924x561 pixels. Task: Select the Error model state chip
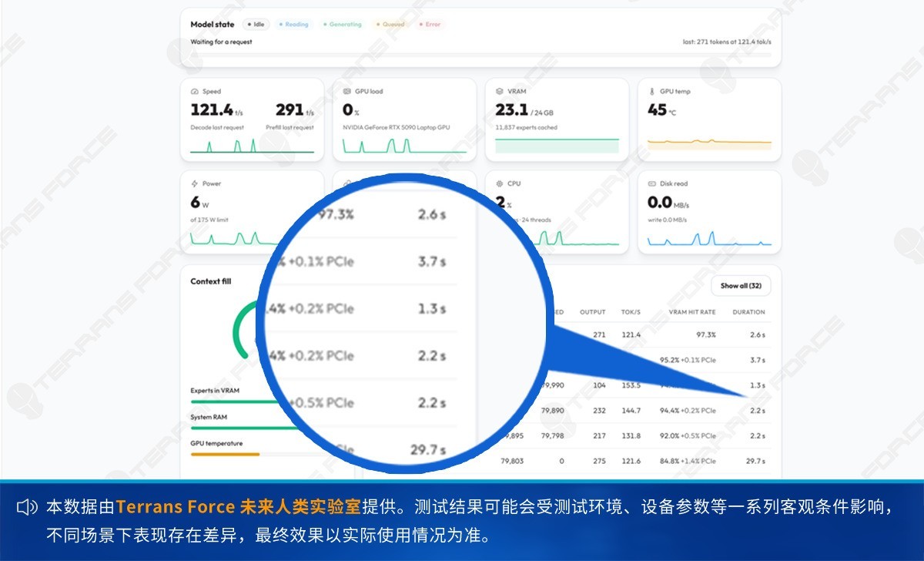[x=431, y=25]
